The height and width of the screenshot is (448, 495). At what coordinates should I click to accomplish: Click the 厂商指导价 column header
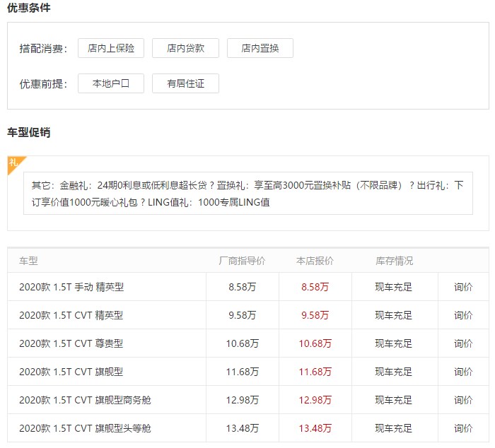[x=242, y=261]
